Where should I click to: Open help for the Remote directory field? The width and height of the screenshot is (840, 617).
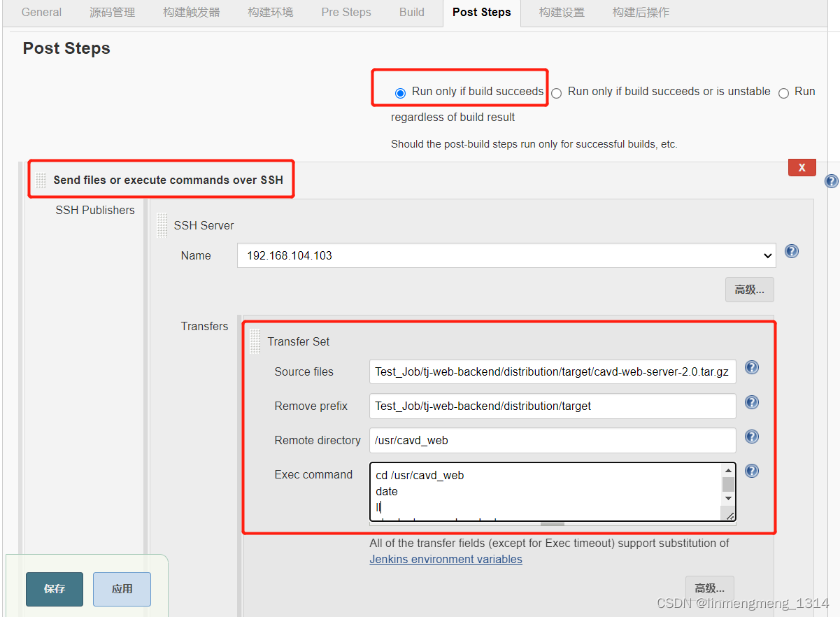point(752,437)
